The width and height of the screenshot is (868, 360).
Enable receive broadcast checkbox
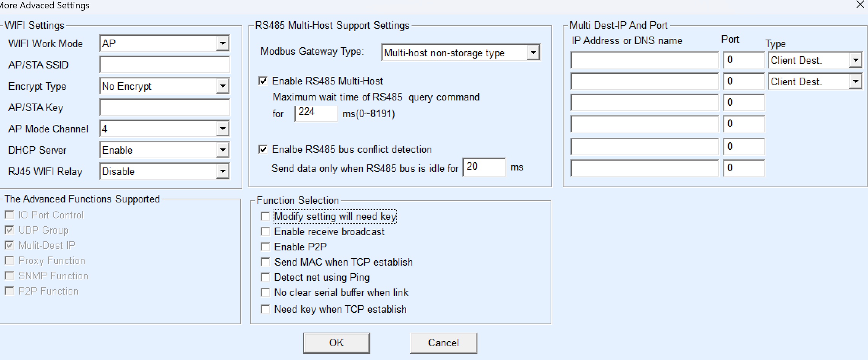[265, 232]
